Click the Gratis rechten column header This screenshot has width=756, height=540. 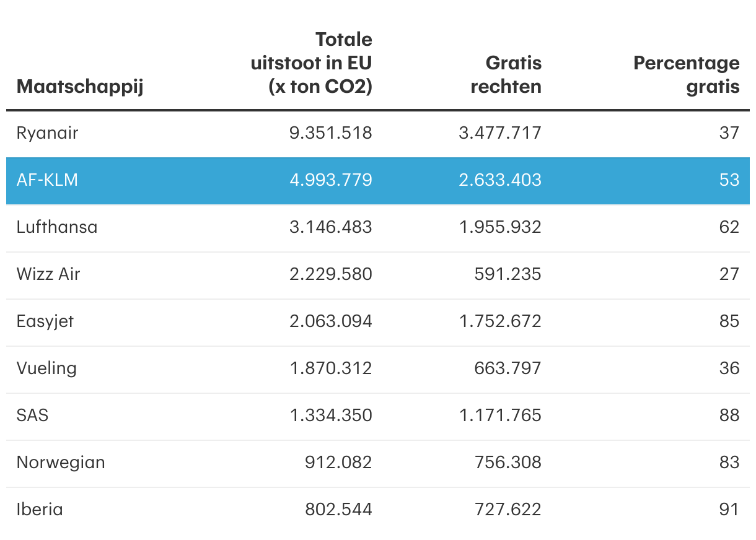coord(506,74)
